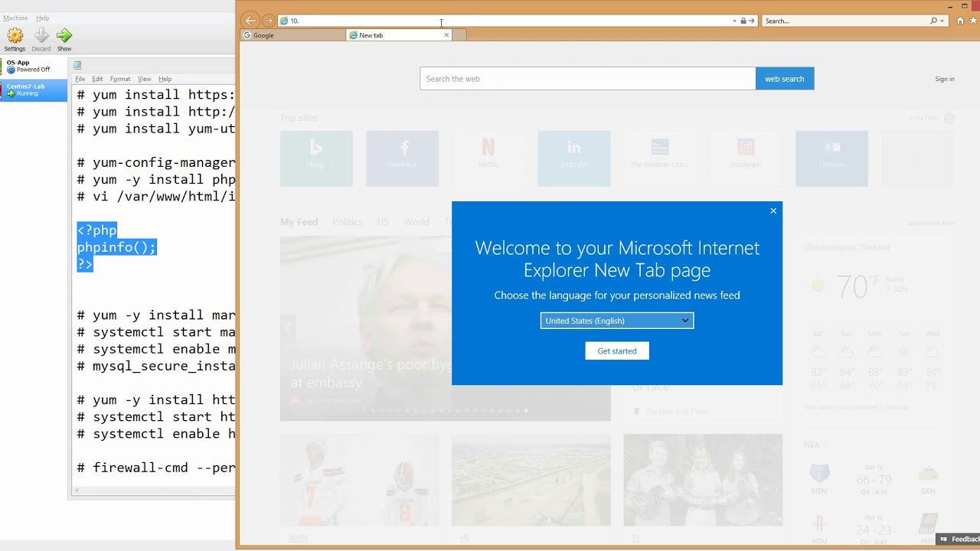Click the Get started button
This screenshot has height=551, width=980.
click(617, 351)
